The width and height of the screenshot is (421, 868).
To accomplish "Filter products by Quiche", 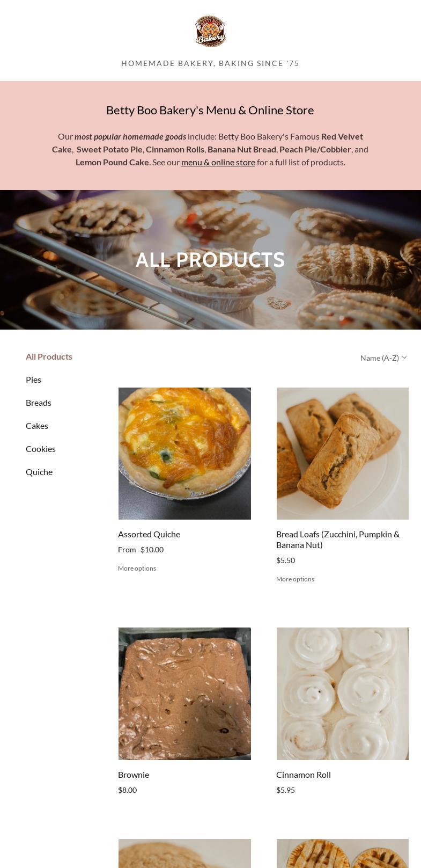I will [x=39, y=472].
